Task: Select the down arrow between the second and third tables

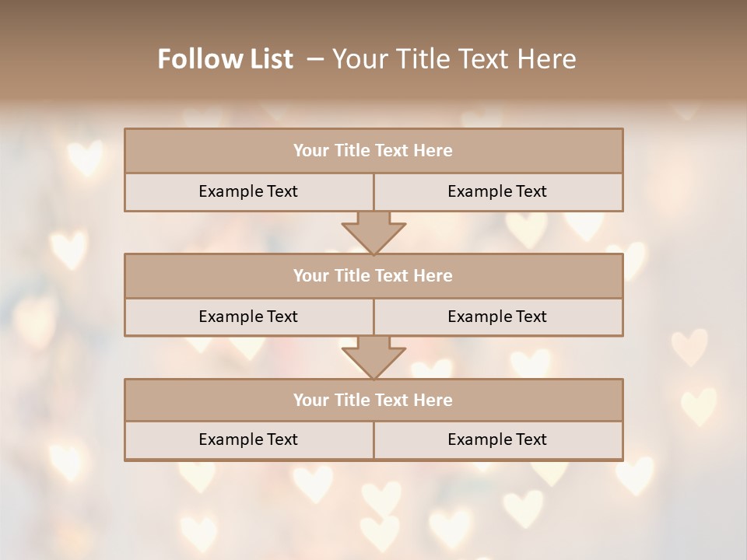Action: point(373,357)
